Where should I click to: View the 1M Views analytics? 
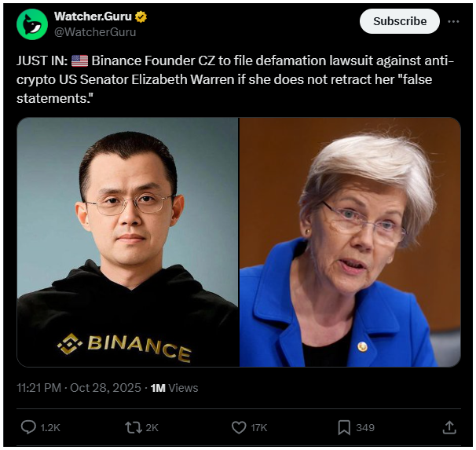click(x=174, y=388)
